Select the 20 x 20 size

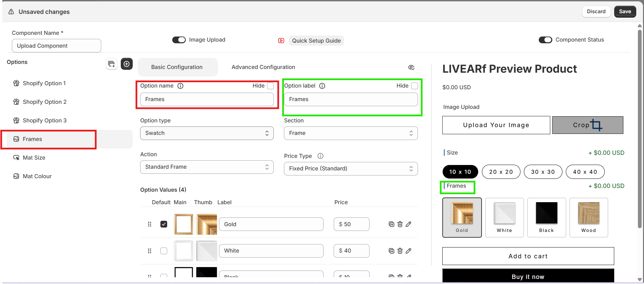point(501,172)
